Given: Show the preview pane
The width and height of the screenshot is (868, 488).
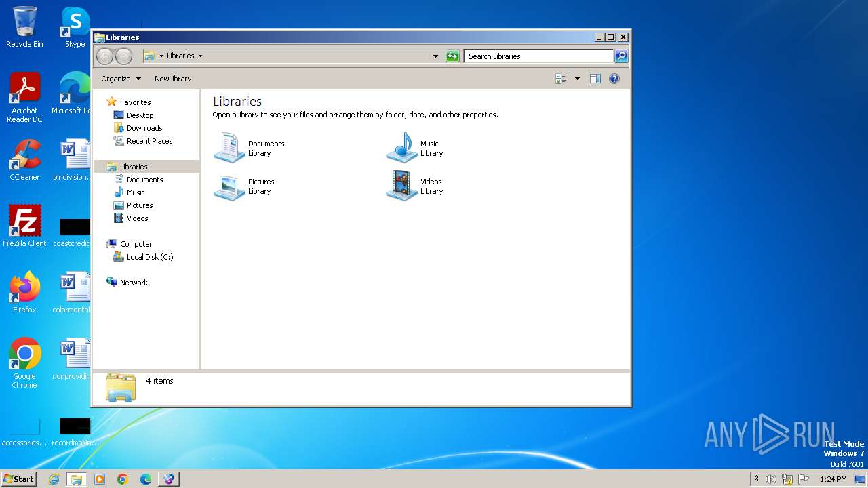Looking at the screenshot, I should point(595,79).
